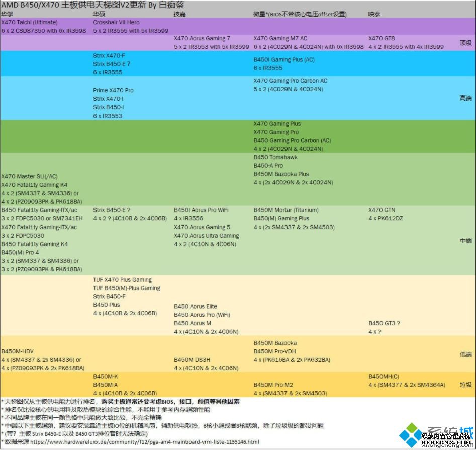Click the 'B450M Pro-VDH' entry
476x450 pixels.
[x=275, y=351]
